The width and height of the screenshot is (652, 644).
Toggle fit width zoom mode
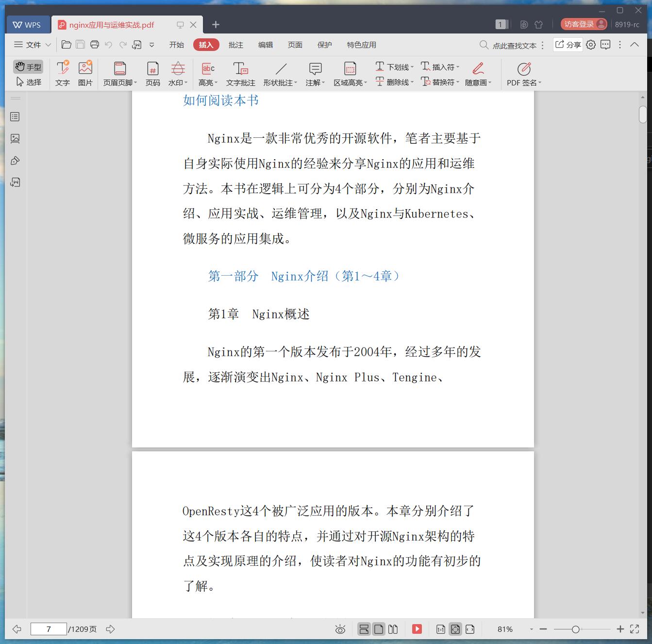tap(470, 629)
